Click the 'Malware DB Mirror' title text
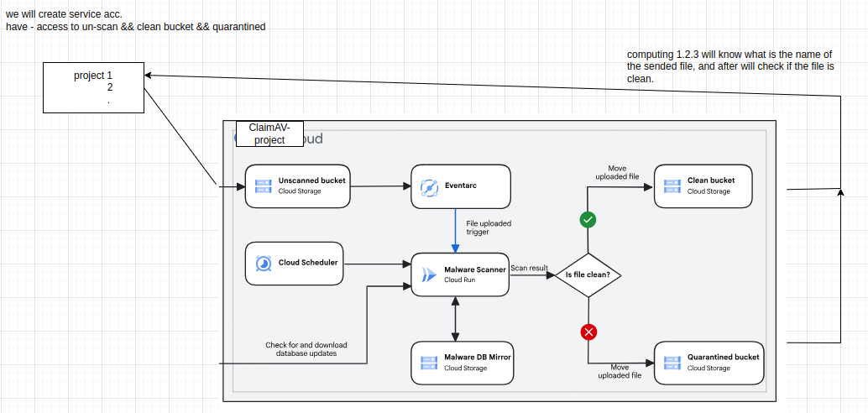This screenshot has width=868, height=413. pos(478,357)
